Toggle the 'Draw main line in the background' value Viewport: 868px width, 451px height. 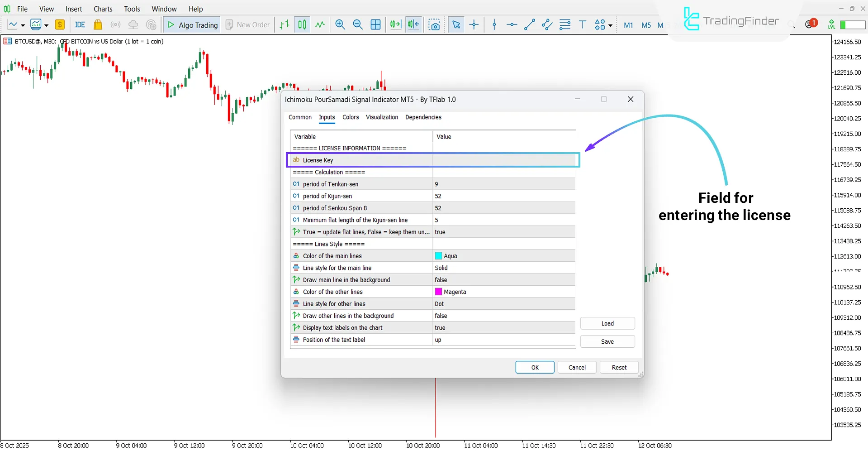(503, 280)
